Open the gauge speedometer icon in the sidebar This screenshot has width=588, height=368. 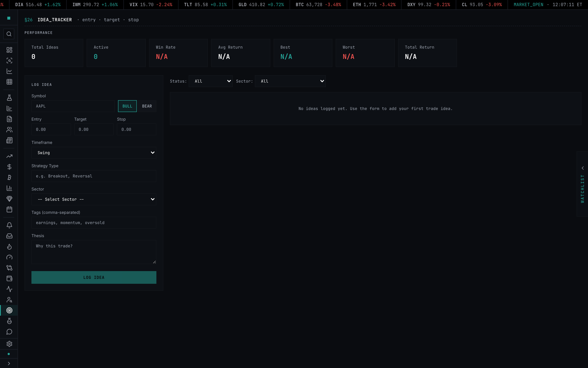[9, 257]
